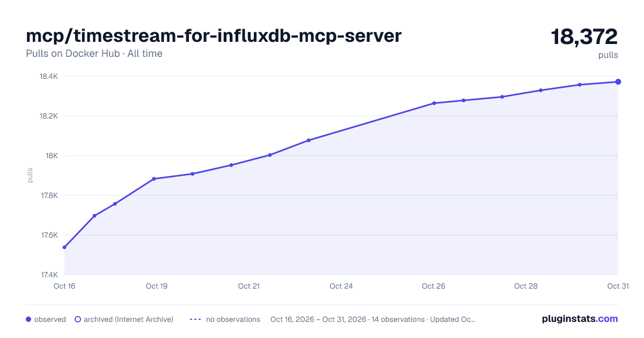
Task: Click the 18,372 total pulls value
Action: coord(584,36)
